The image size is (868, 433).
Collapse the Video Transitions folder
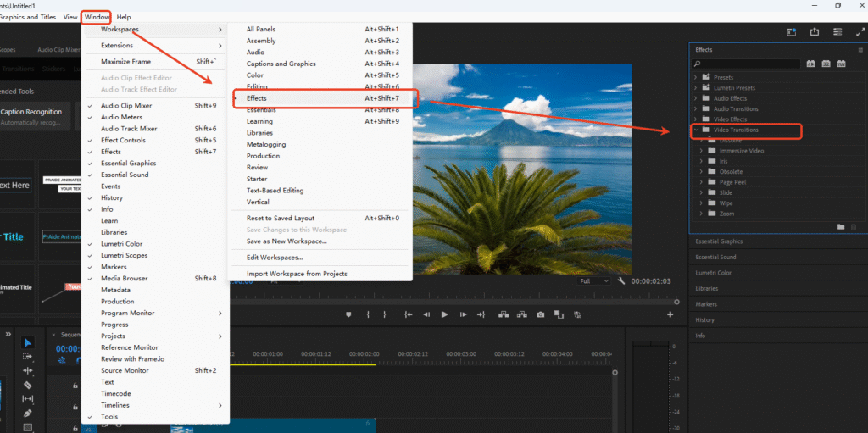coord(696,130)
